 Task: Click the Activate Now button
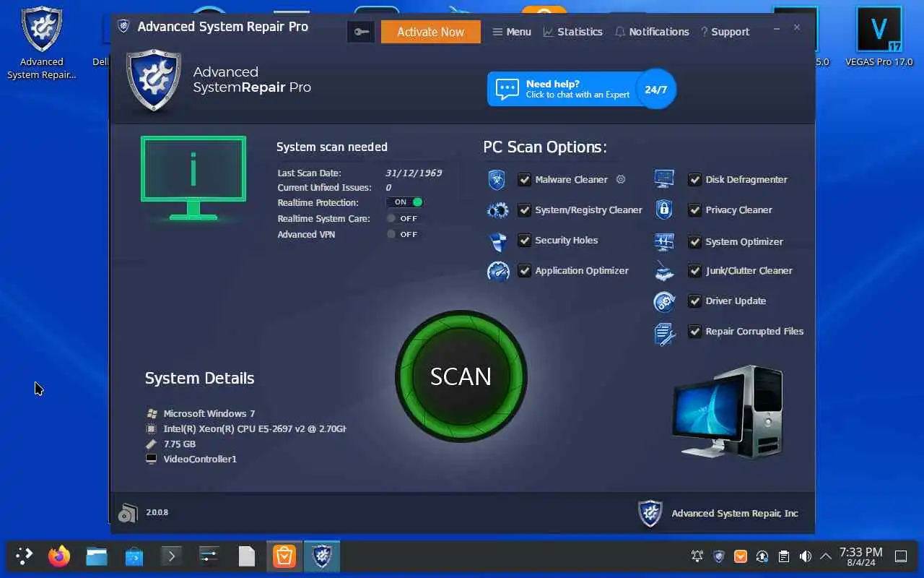(431, 32)
